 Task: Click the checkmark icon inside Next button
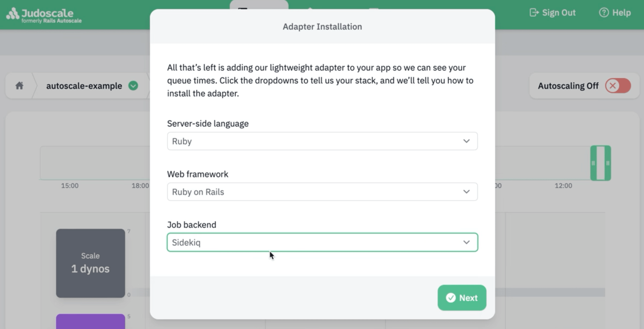point(451,298)
